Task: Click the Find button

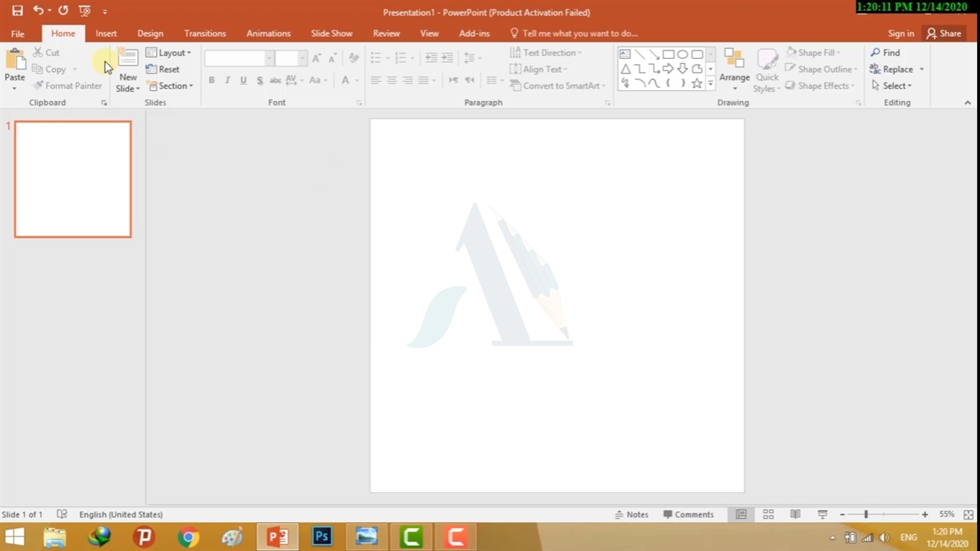Action: click(885, 53)
